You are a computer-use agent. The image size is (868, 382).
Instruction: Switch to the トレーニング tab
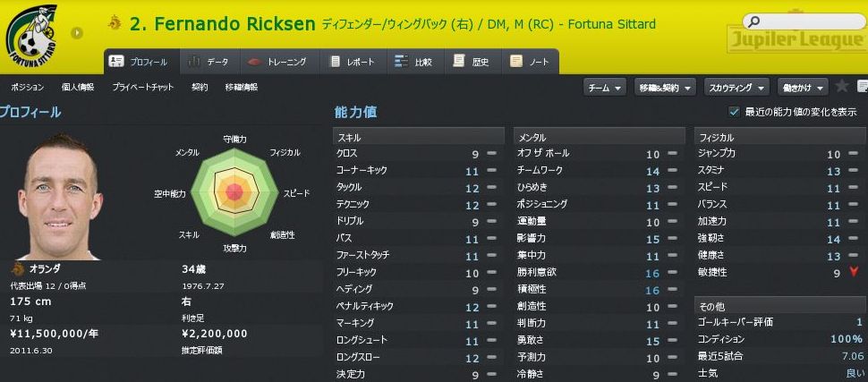click(278, 62)
